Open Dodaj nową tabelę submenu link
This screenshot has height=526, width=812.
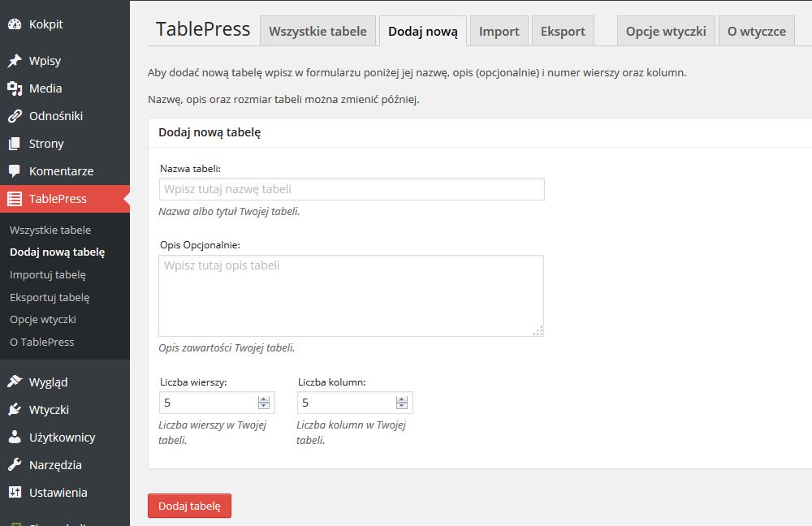(x=58, y=252)
